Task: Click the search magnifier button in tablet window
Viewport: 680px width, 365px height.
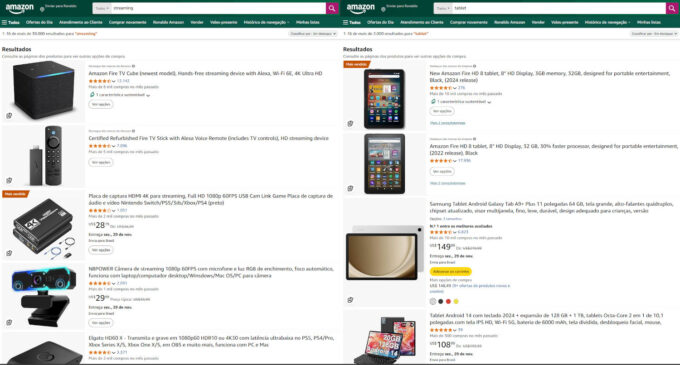Action: click(672, 8)
